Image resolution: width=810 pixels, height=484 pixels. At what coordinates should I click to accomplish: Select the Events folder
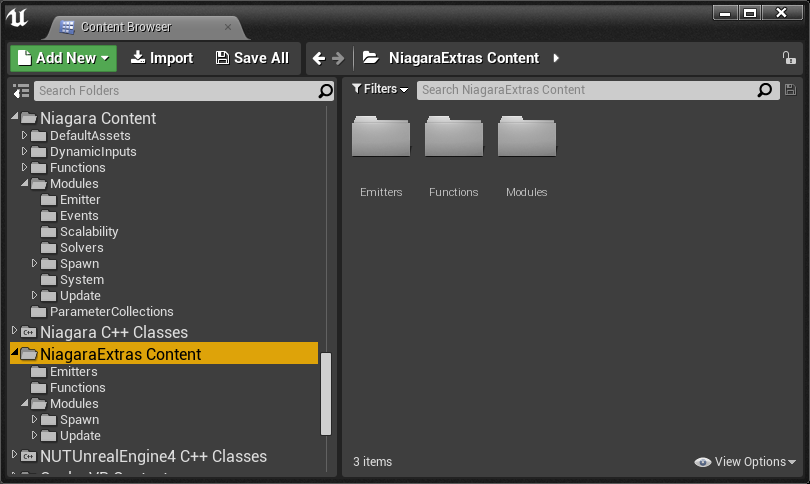point(79,215)
